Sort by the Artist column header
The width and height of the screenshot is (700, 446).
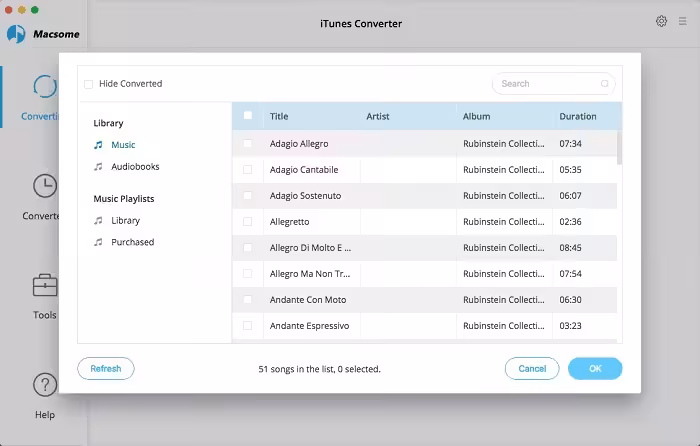pyautogui.click(x=378, y=117)
